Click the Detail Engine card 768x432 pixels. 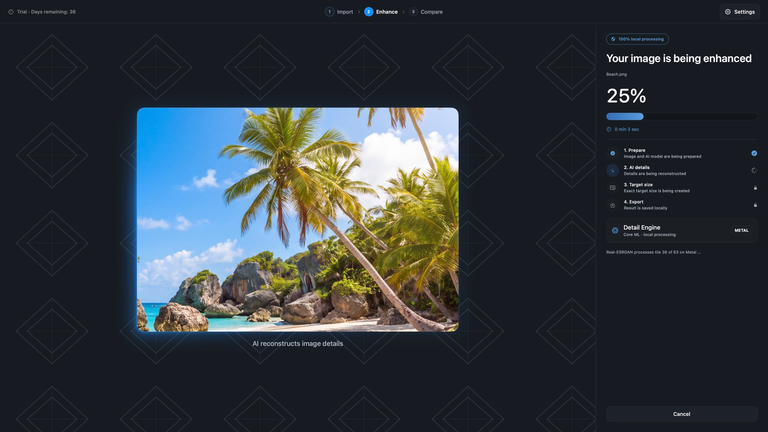click(x=681, y=230)
